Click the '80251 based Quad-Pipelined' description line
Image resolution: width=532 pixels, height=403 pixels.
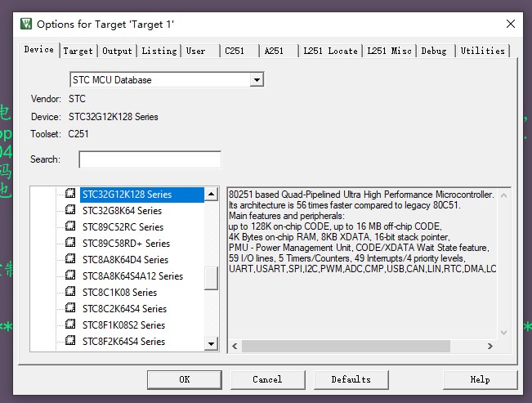(361, 195)
